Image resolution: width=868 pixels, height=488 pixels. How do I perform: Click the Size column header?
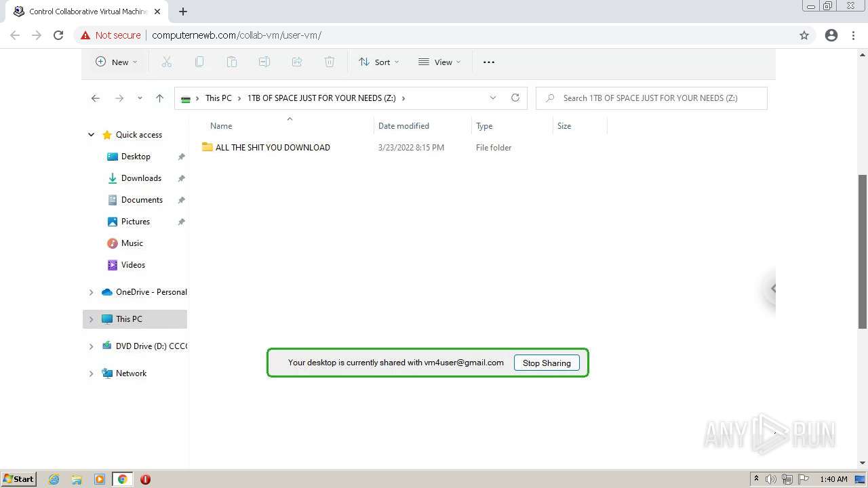point(564,126)
